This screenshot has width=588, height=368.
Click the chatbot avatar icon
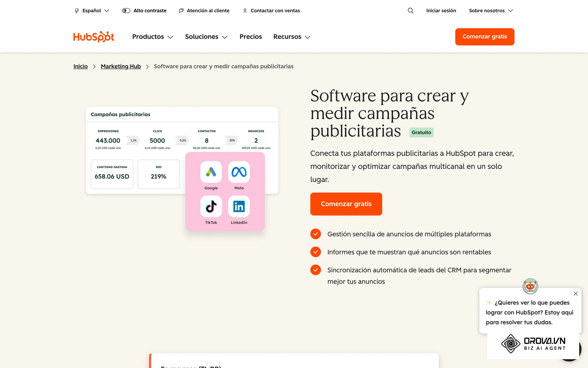(530, 286)
